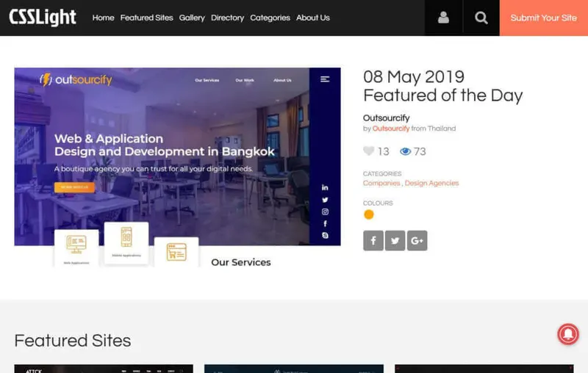The height and width of the screenshot is (373, 588).
Task: Open the Design Agencies category link
Action: coord(431,183)
